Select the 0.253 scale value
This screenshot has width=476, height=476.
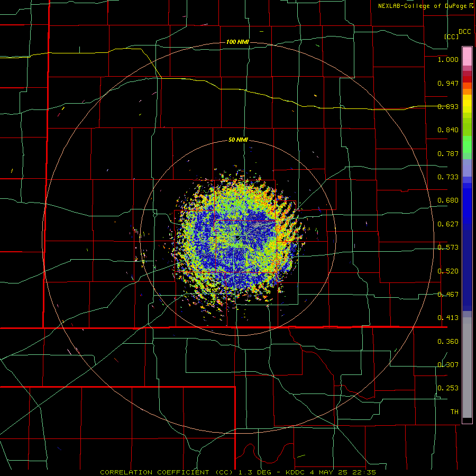coord(448,388)
